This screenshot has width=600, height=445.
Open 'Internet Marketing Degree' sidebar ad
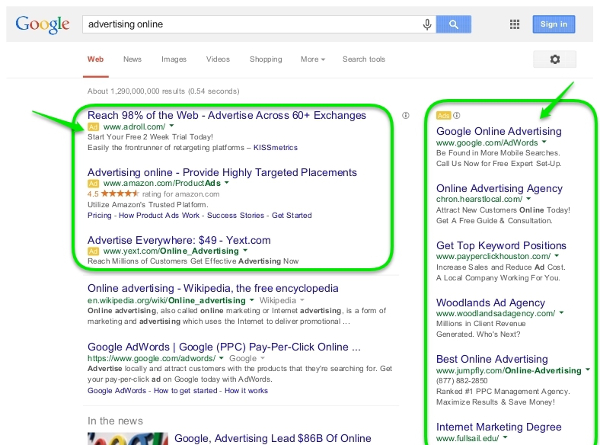coord(499,427)
